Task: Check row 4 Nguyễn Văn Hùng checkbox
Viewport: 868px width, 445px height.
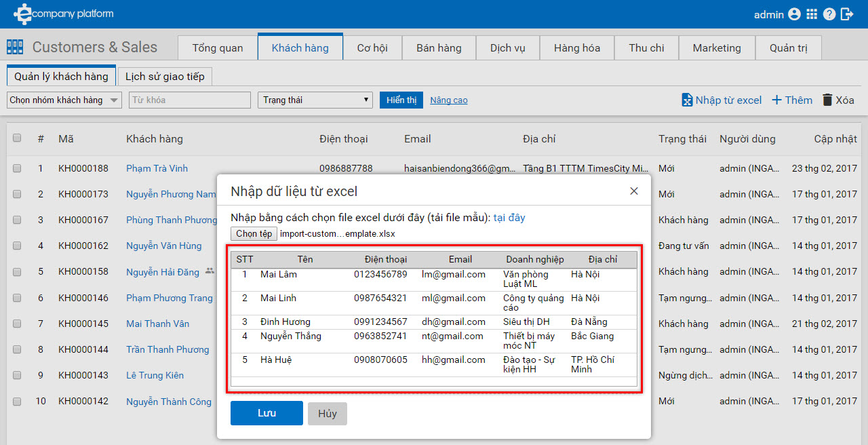Action: coord(17,246)
